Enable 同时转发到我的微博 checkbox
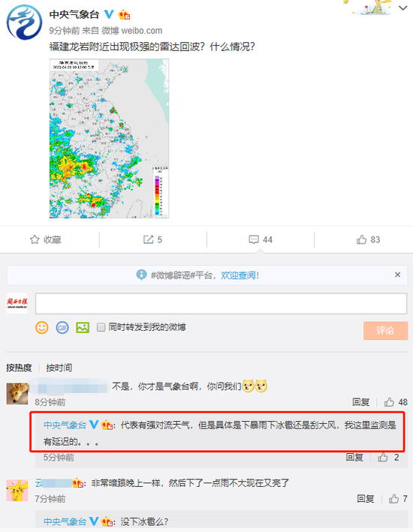Image resolution: width=413 pixels, height=532 pixels. pyautogui.click(x=101, y=327)
